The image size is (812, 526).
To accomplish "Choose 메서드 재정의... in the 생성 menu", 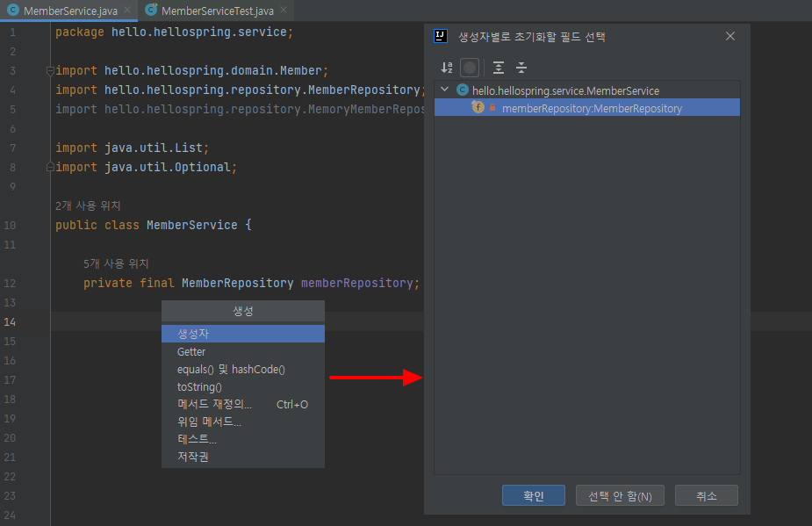I will (243, 405).
